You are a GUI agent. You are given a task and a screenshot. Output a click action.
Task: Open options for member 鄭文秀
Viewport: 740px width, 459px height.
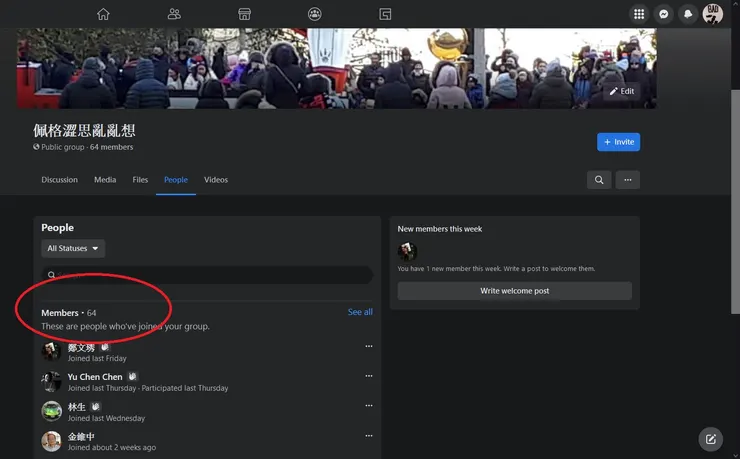(369, 346)
